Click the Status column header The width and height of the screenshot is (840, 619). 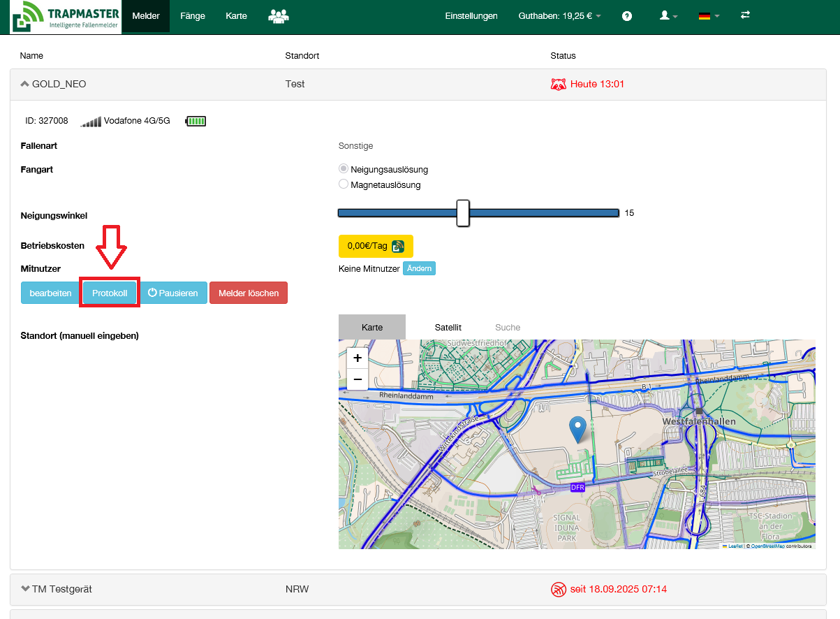point(563,55)
